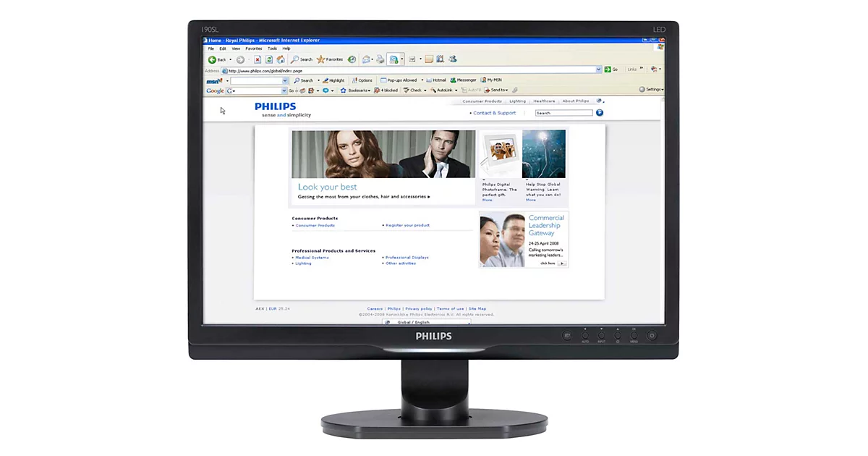Viewport: 868px width, 456px height.
Task: Open the Tools menu
Action: click(272, 48)
